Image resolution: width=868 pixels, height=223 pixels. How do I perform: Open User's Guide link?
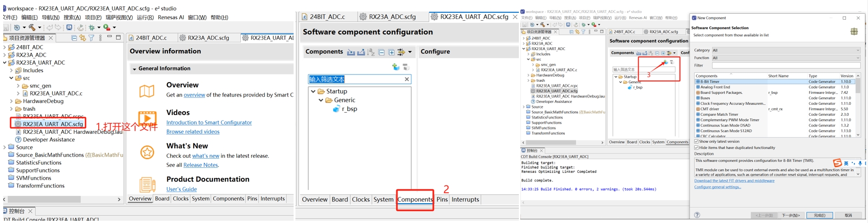coord(182,189)
